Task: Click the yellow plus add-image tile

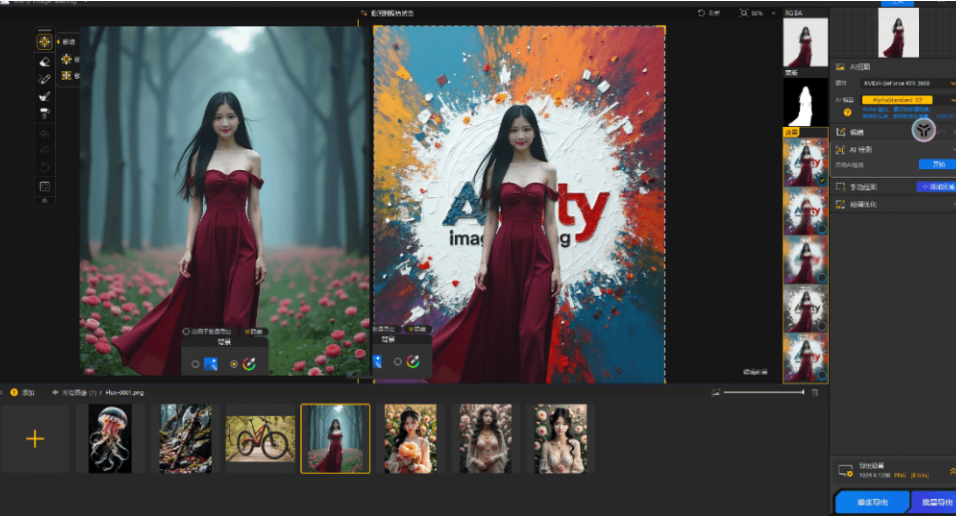Action: pyautogui.click(x=35, y=439)
